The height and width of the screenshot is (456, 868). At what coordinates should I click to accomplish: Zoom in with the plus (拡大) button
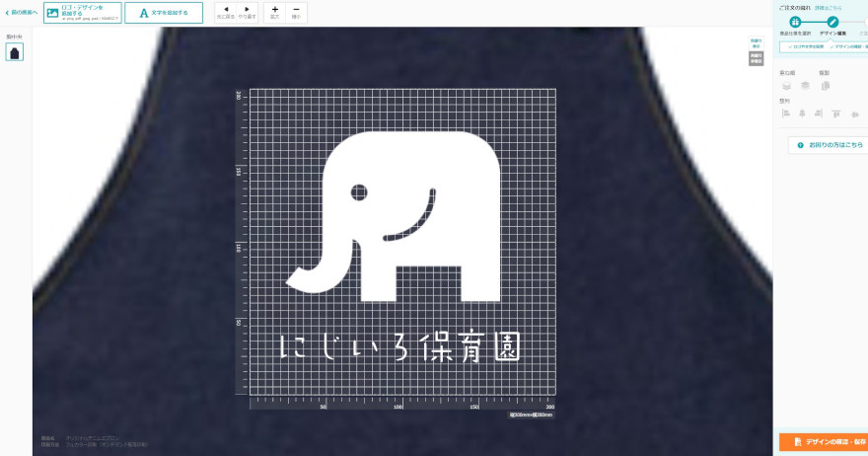pos(274,13)
